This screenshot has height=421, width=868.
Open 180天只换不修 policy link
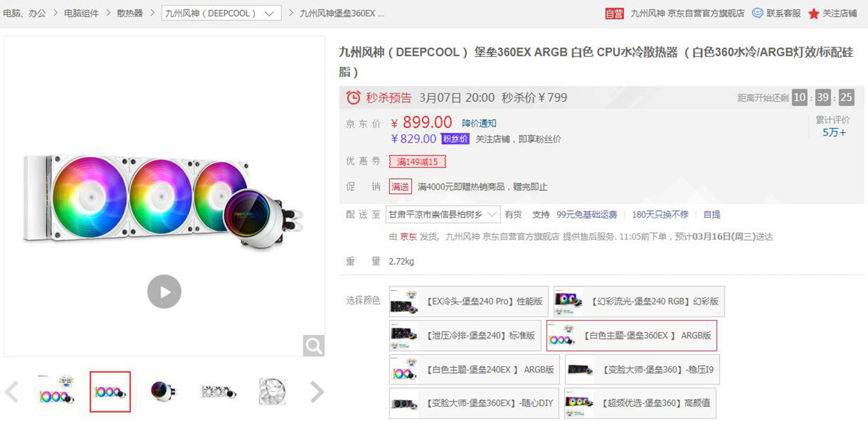pos(660,214)
